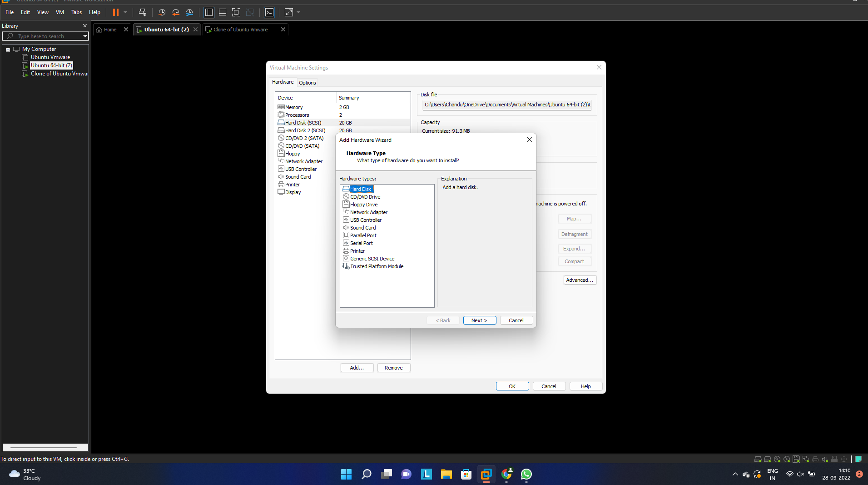868x485 pixels.
Task: Toggle the tab thumbnail bar
Action: (223, 12)
